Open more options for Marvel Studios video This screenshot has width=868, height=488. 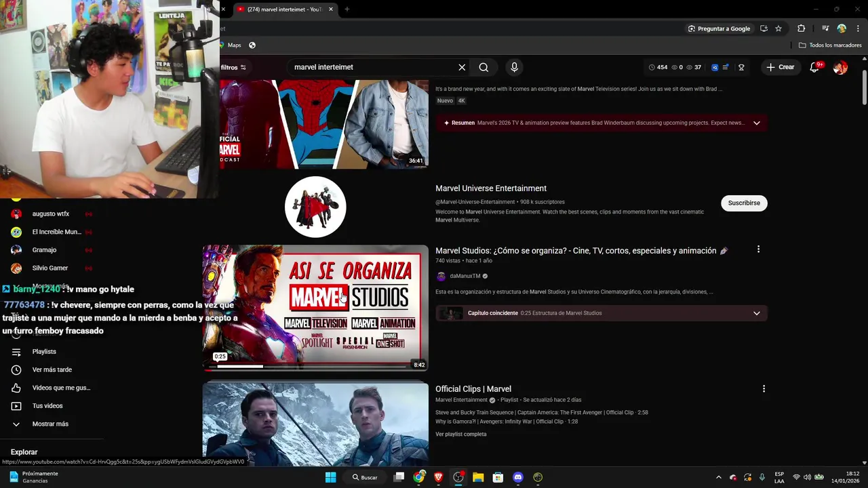click(x=758, y=249)
